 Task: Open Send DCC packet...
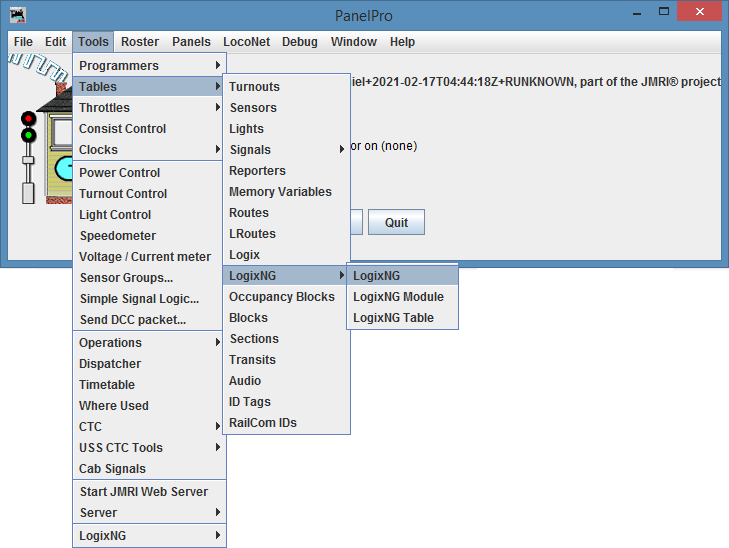point(149,320)
